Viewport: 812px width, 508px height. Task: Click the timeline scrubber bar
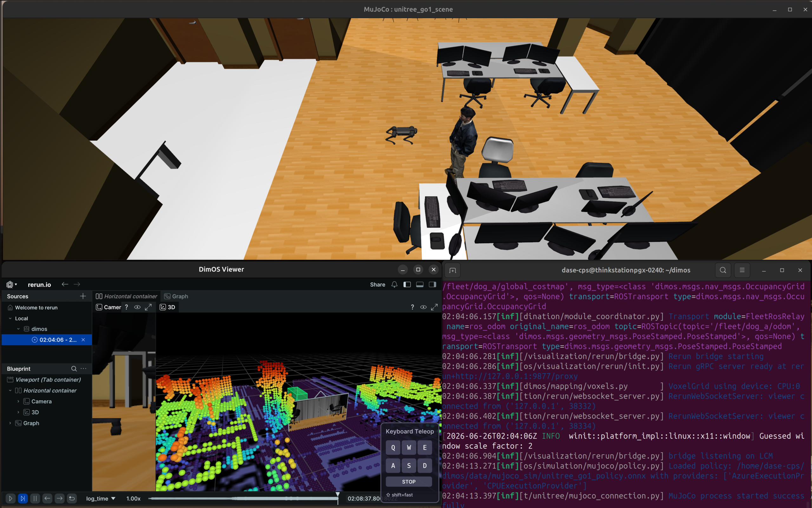243,498
